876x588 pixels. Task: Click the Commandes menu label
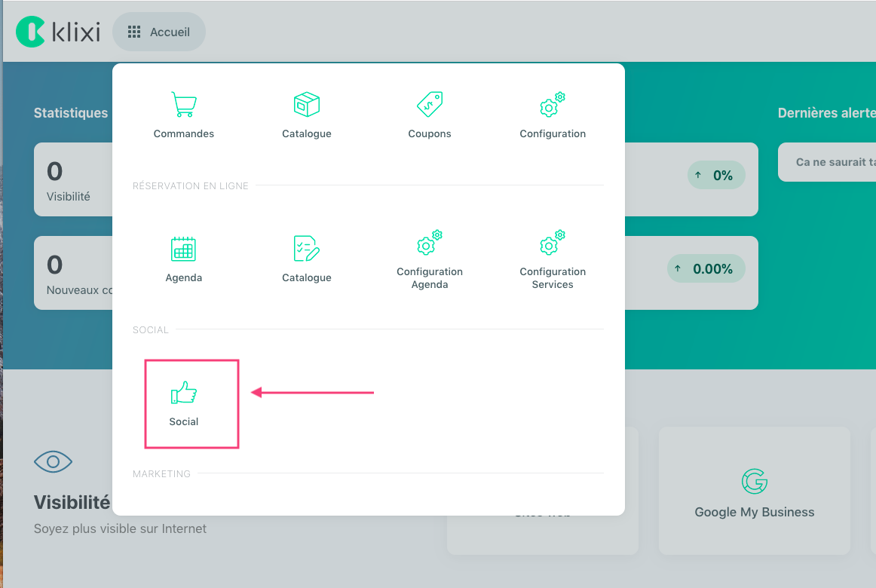tap(184, 134)
